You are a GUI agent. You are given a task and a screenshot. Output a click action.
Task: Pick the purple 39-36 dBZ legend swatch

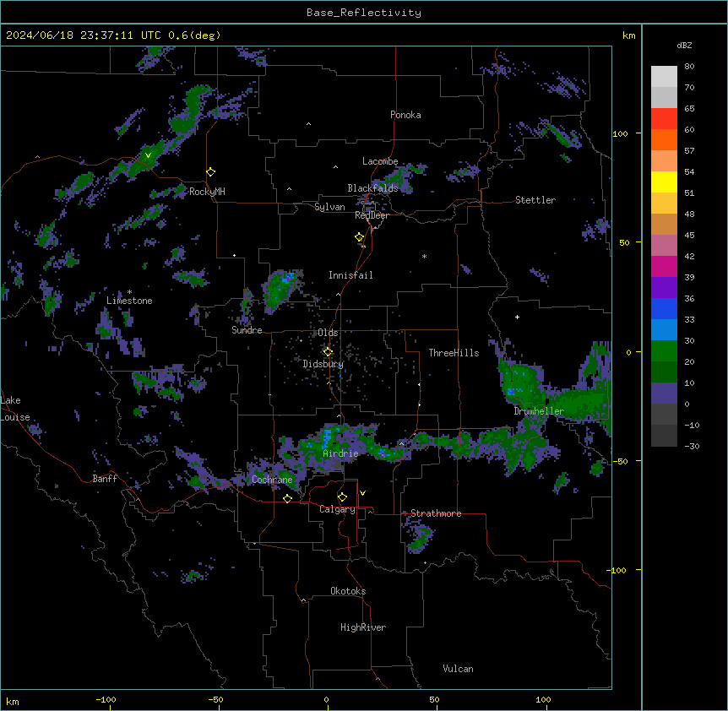664,287
